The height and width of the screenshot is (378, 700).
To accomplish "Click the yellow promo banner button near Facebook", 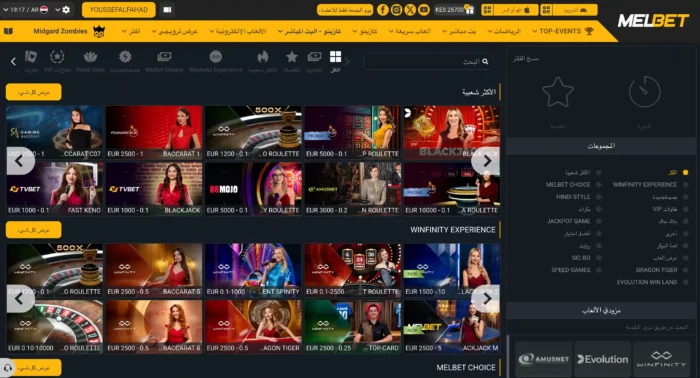I will (x=345, y=10).
